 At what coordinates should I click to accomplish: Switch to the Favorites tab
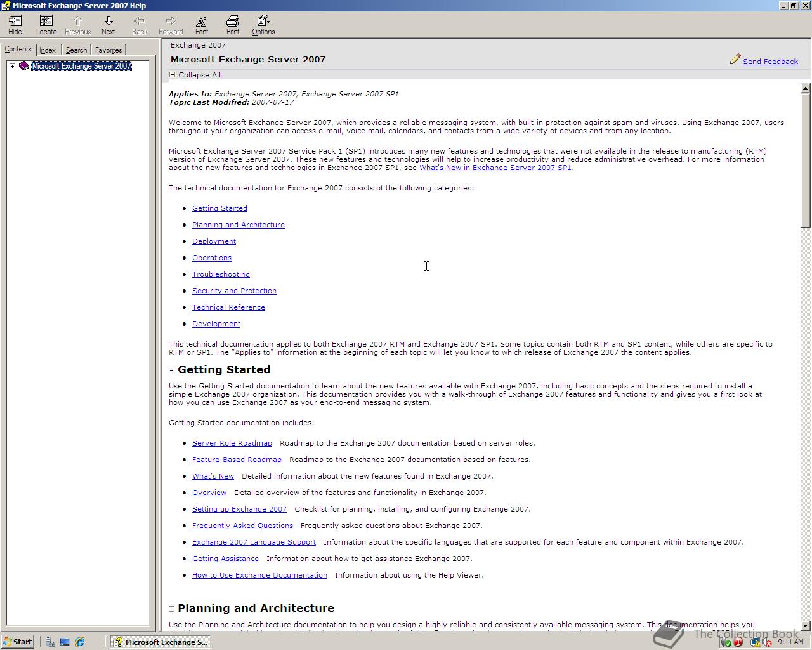click(108, 50)
